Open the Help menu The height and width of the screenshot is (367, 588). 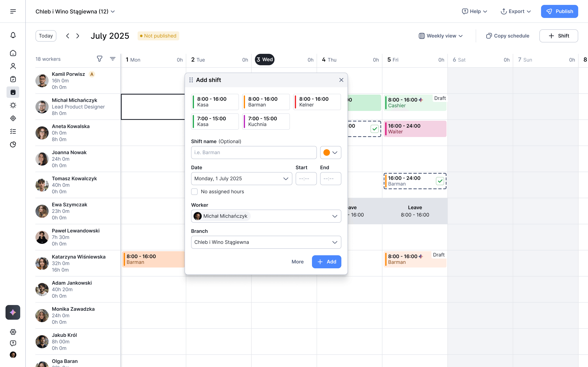(x=474, y=11)
